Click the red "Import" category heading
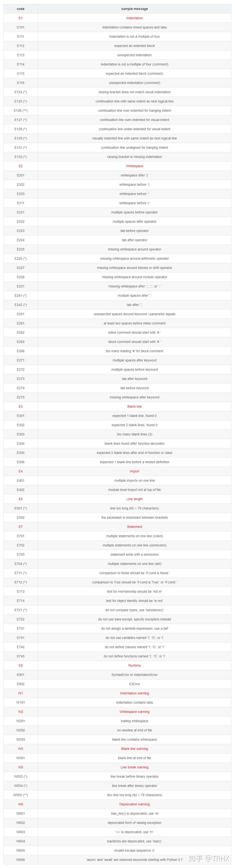 pos(134,471)
